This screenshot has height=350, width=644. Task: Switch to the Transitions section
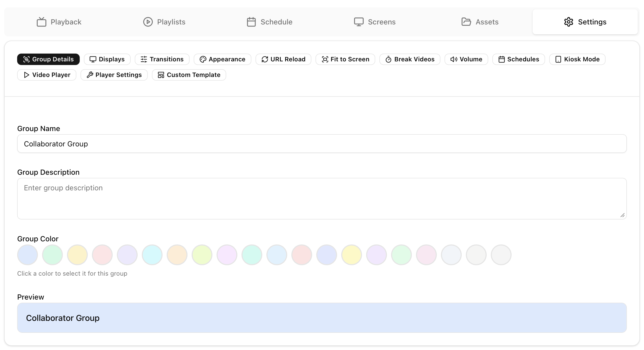[162, 59]
